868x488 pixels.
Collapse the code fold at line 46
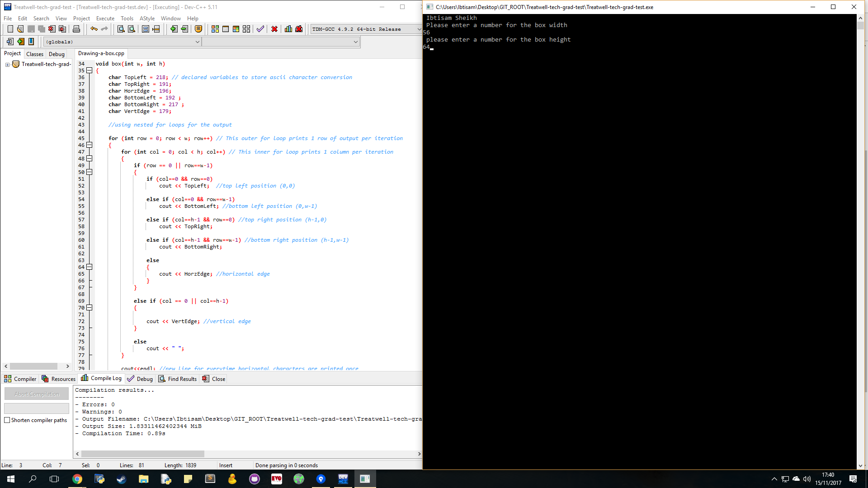pyautogui.click(x=89, y=145)
